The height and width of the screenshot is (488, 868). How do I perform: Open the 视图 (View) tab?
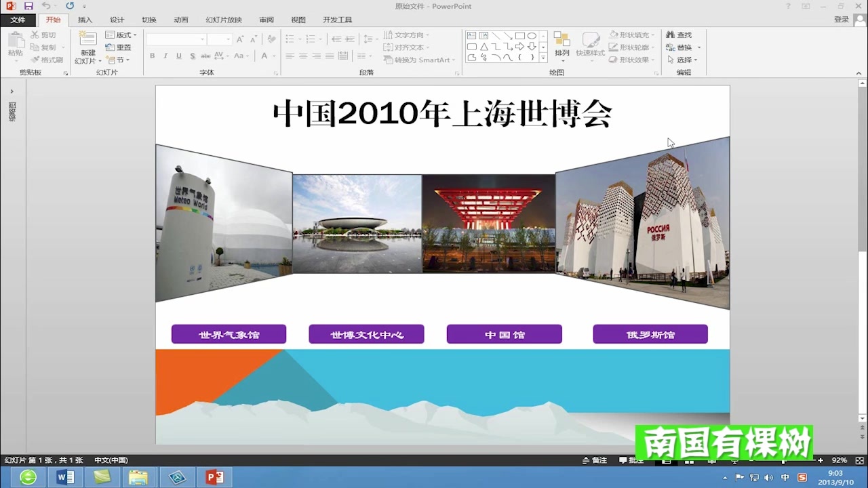(x=298, y=20)
